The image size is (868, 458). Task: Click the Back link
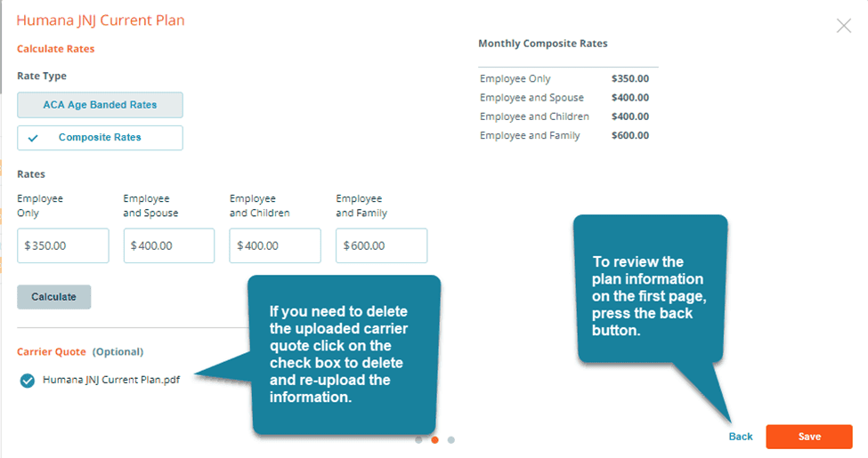click(x=741, y=437)
